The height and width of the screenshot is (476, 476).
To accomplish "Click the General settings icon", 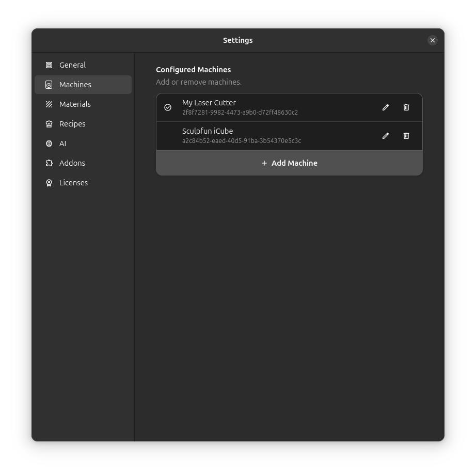I will (x=49, y=65).
